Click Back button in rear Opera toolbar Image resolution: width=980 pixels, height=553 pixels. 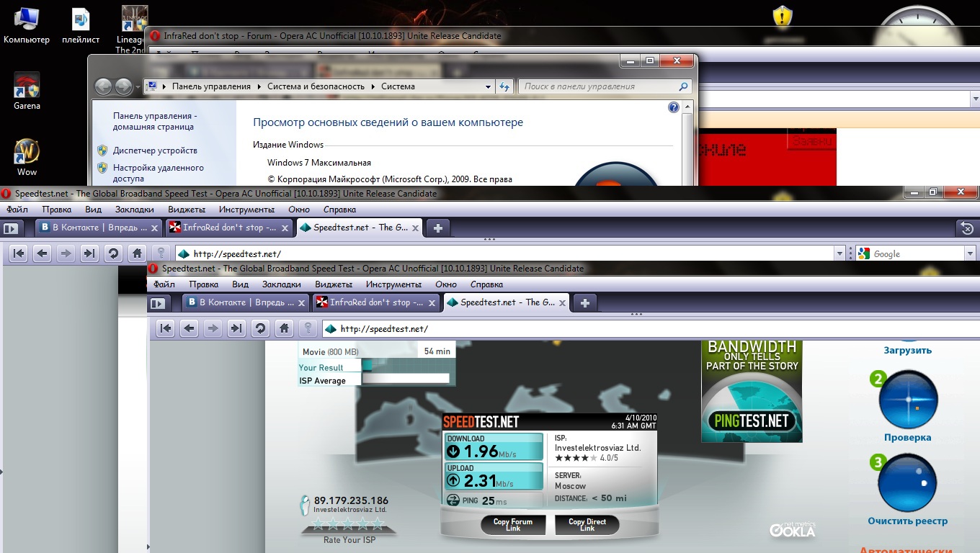42,253
